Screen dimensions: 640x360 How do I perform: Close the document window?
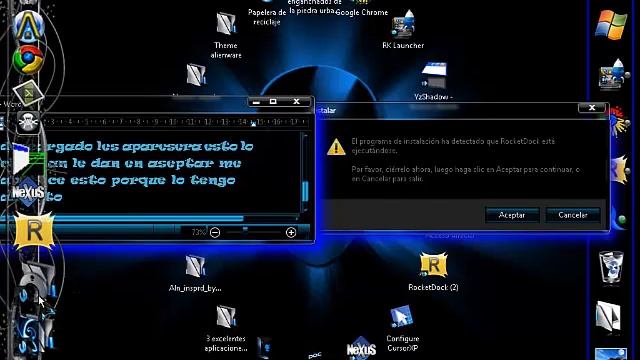click(297, 102)
